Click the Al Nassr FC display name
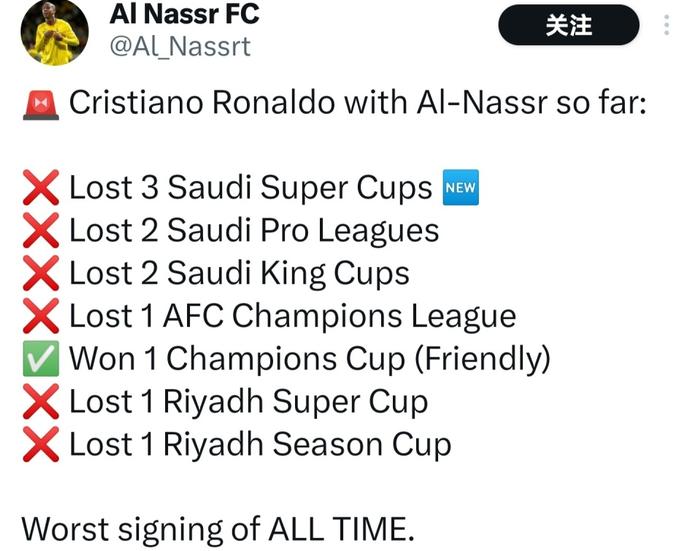The image size is (700, 551). [184, 14]
